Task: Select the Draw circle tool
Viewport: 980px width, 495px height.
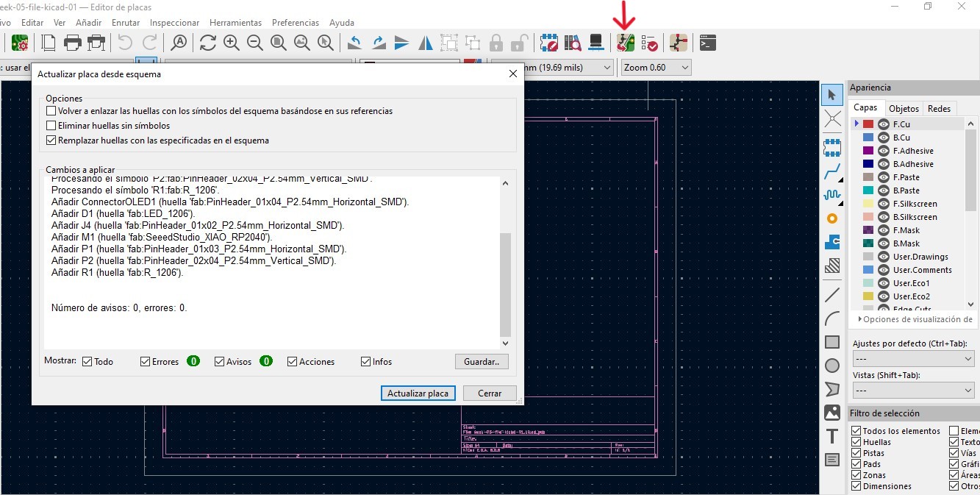Action: pos(832,366)
